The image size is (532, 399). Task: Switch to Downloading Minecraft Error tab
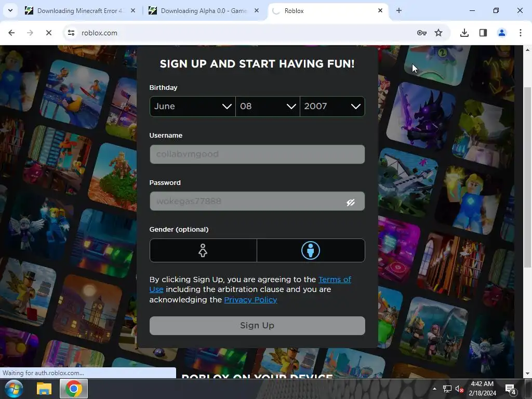tap(79, 10)
